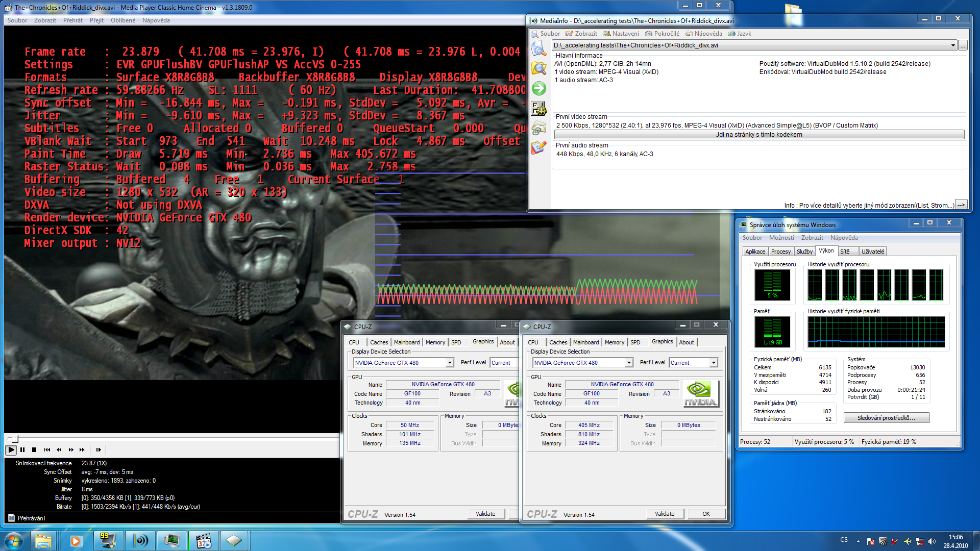Click MediaInfo open-folder sidebar icon
The image size is (980, 551).
538,68
